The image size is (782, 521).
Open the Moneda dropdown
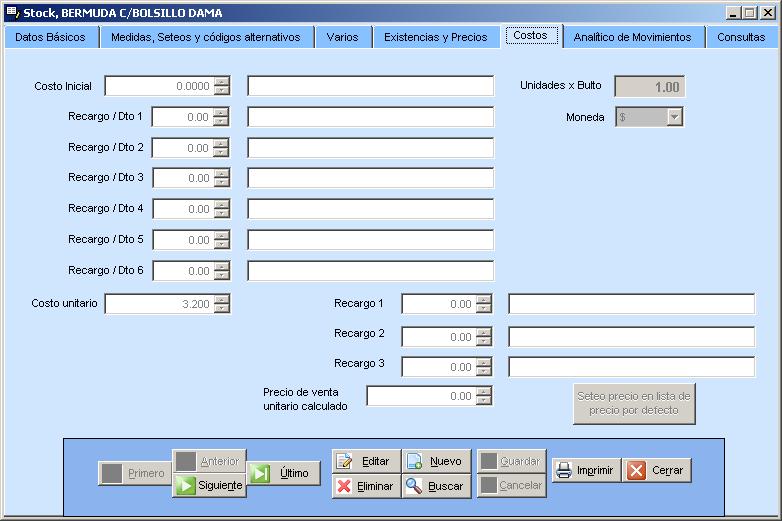coord(675,117)
